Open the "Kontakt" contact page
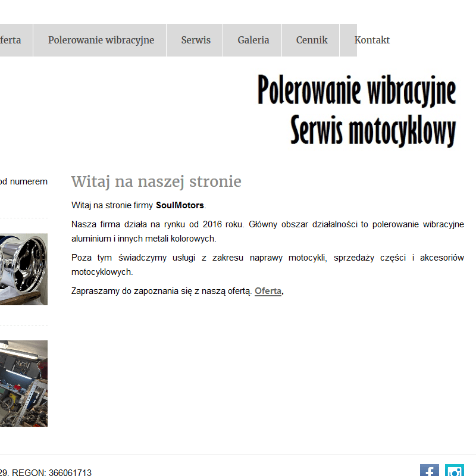The image size is (476, 476). (372, 40)
